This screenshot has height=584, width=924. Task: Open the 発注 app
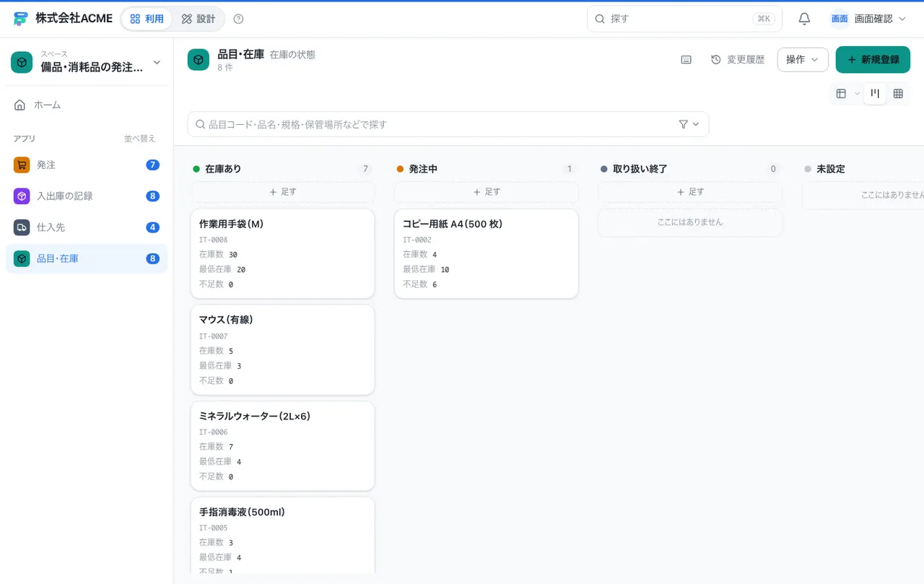coord(87,165)
